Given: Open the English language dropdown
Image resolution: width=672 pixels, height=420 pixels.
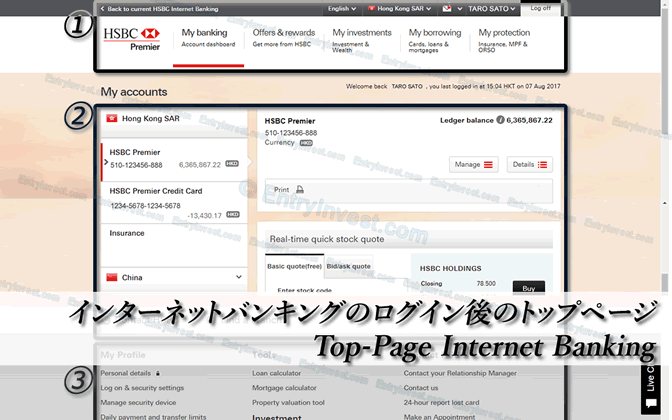Looking at the screenshot, I should point(343,9).
